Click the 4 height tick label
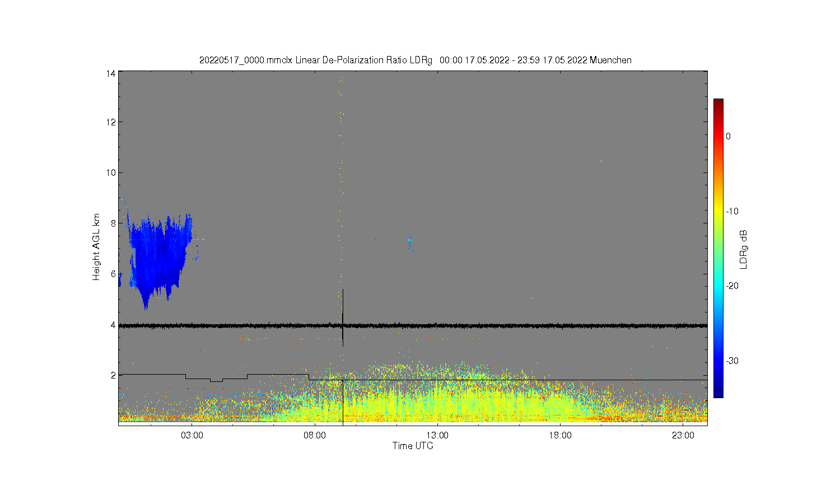 point(113,325)
